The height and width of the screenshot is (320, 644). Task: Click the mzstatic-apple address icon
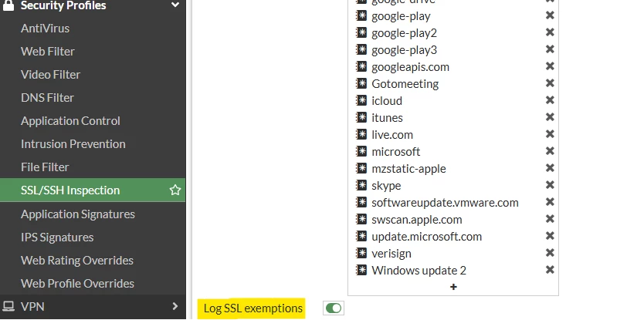361,168
